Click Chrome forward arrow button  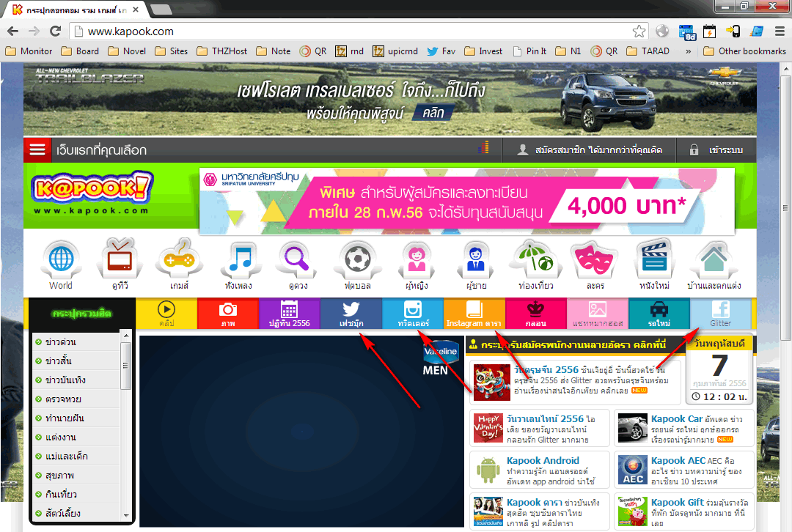click(34, 32)
